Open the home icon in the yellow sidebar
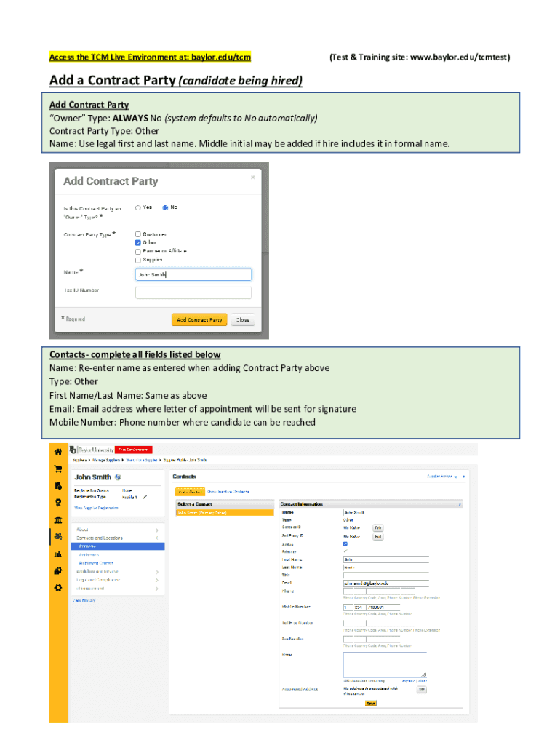 click(58, 452)
